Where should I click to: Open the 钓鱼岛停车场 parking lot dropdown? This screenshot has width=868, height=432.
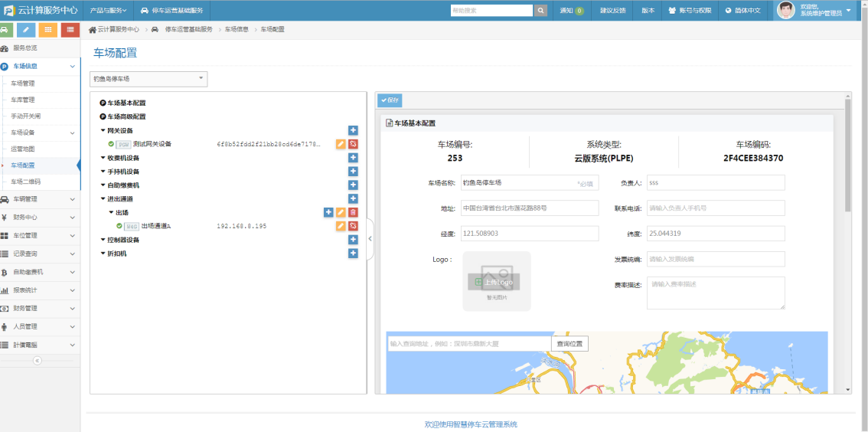pyautogui.click(x=149, y=79)
